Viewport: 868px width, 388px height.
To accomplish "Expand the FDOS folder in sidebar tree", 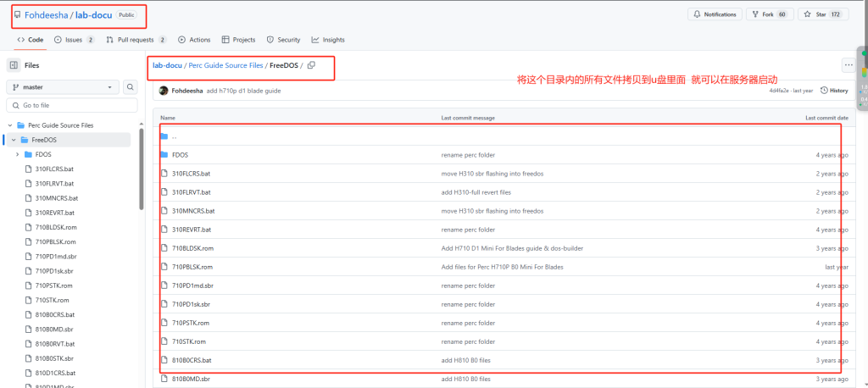I will pos(18,154).
